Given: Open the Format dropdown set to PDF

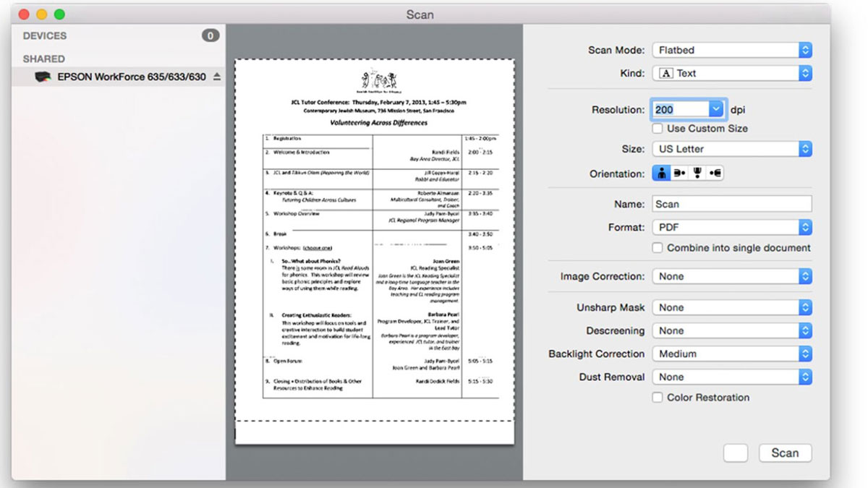Looking at the screenshot, I should pos(732,227).
